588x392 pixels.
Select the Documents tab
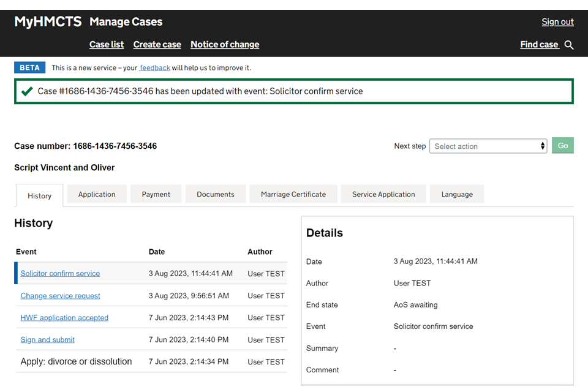[x=216, y=194]
